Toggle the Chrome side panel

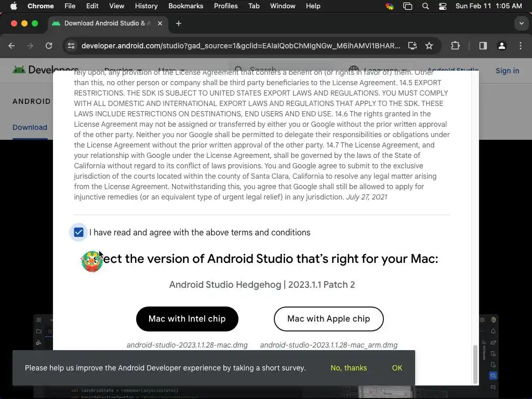(x=483, y=46)
